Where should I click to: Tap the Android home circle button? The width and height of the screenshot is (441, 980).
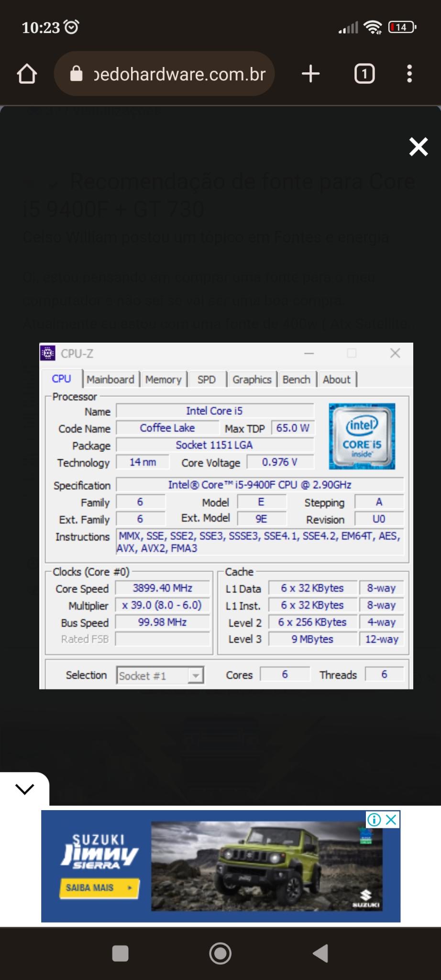(220, 954)
